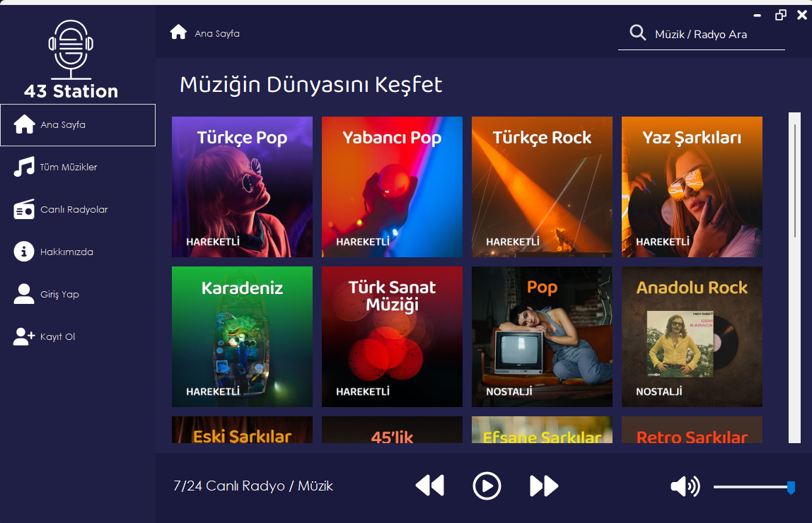
Task: Open the Tüm Müzikler menu item
Action: (x=78, y=167)
